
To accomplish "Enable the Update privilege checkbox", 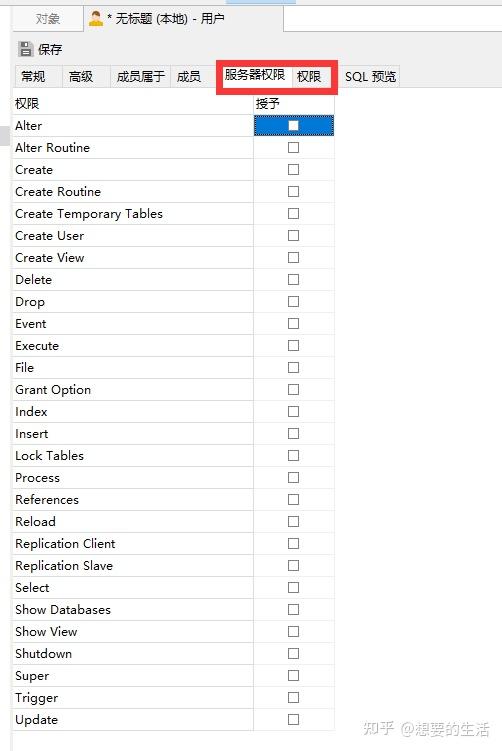I will [293, 720].
